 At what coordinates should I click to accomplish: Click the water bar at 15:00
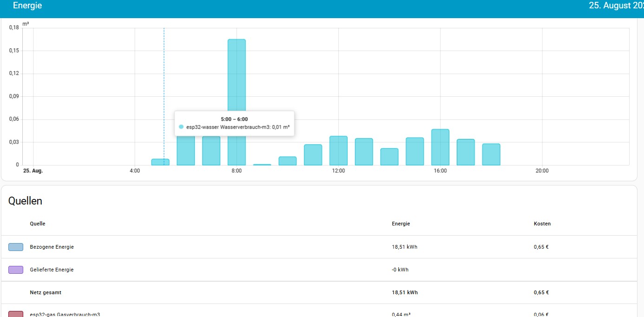tap(415, 151)
